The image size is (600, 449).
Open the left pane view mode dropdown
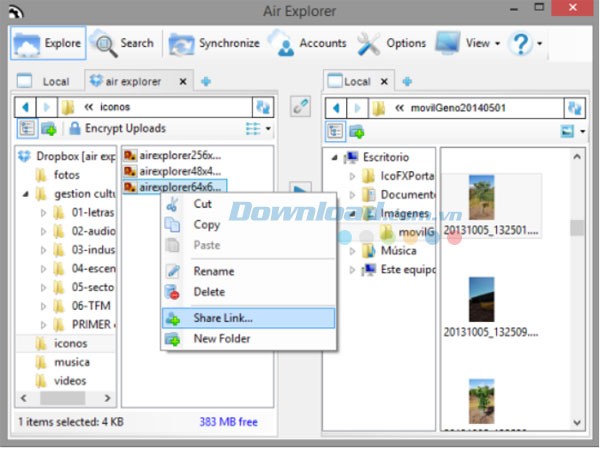click(x=260, y=129)
